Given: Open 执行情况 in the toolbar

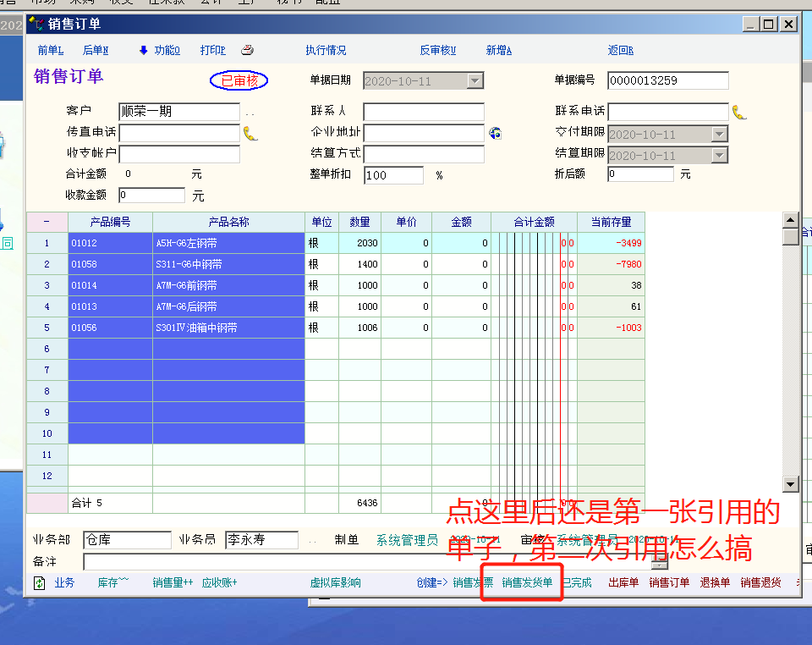Looking at the screenshot, I should point(326,51).
